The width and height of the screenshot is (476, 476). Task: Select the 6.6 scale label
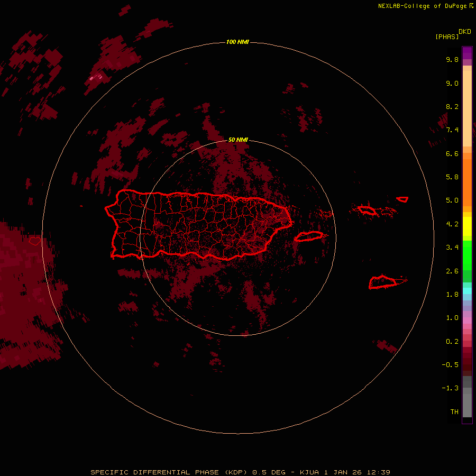coord(452,153)
